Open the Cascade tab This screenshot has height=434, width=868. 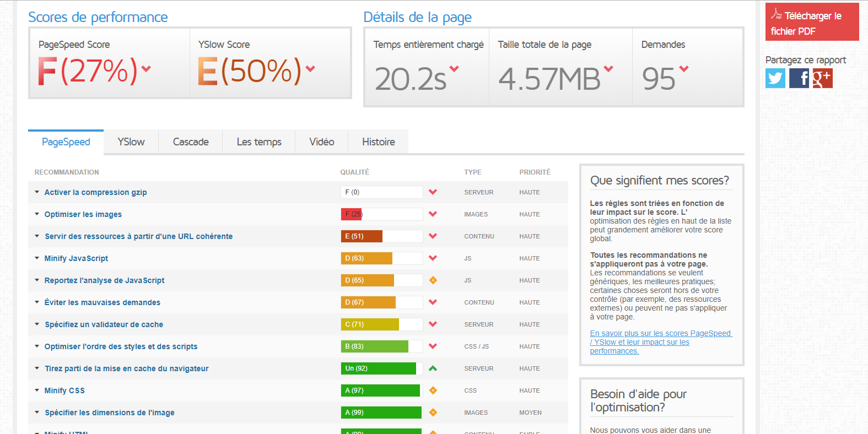tap(191, 142)
